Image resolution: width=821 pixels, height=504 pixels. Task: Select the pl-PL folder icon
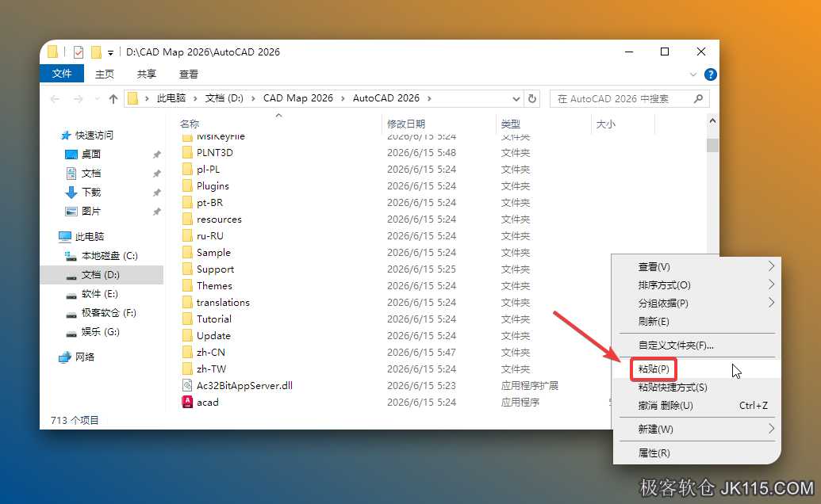(187, 170)
